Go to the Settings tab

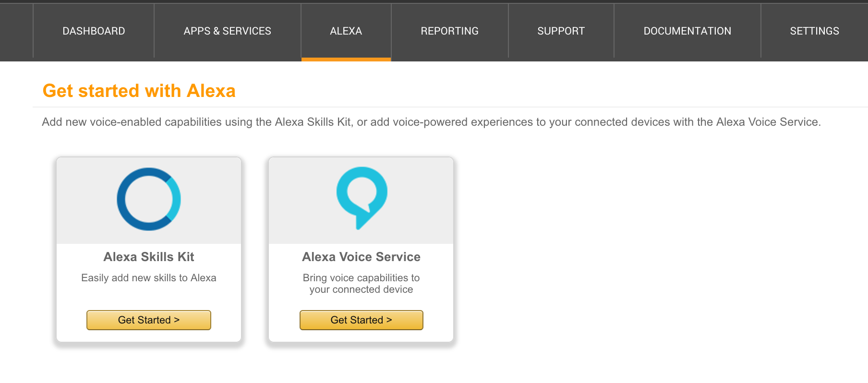pos(815,31)
